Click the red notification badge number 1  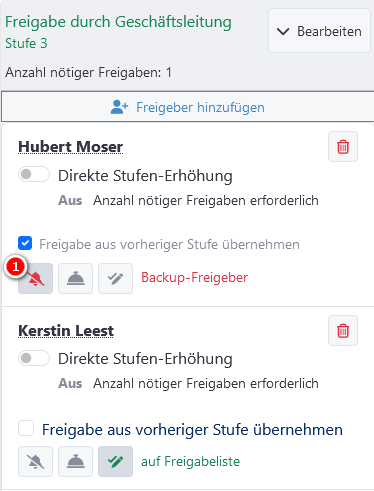click(x=15, y=267)
